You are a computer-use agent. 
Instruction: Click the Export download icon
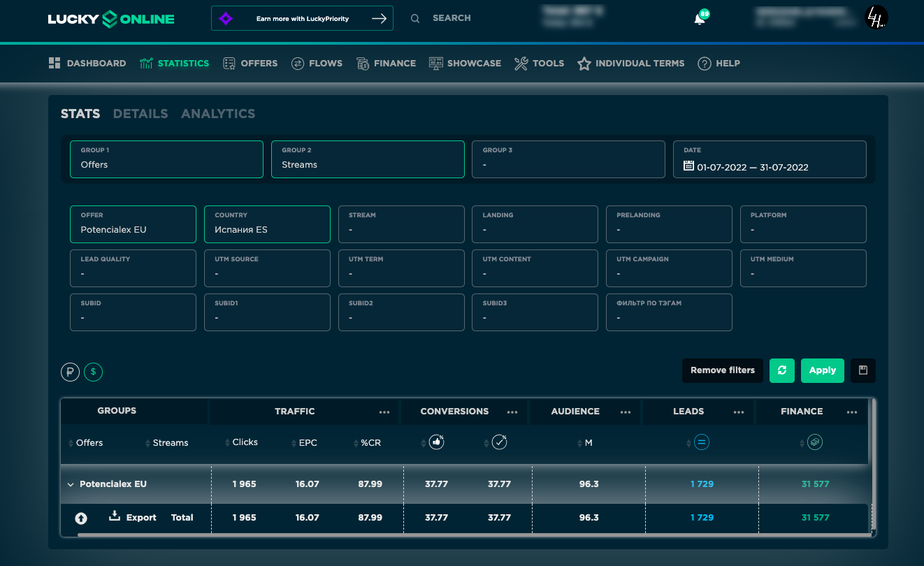(115, 516)
